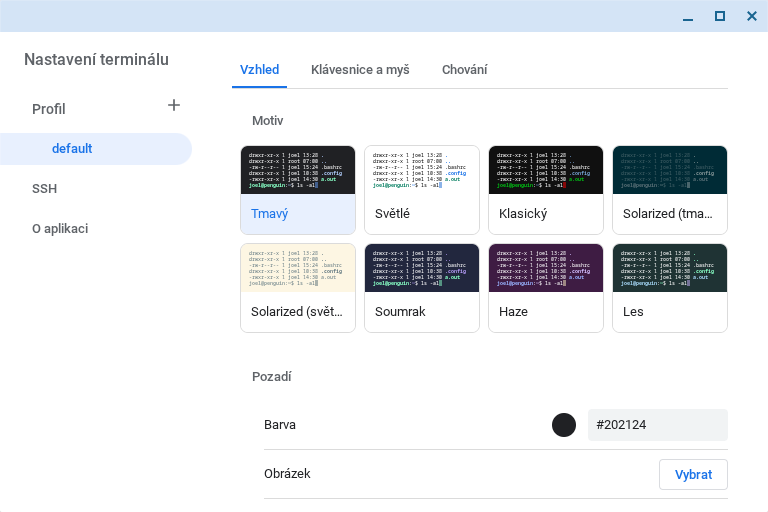Viewport: 768px width, 512px height.
Task: Edit the #202124 color hex field
Action: click(658, 425)
